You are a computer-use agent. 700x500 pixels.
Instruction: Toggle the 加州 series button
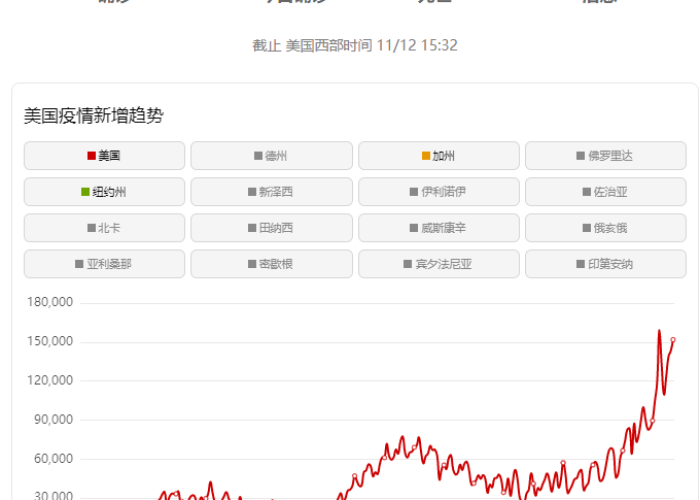(x=439, y=156)
